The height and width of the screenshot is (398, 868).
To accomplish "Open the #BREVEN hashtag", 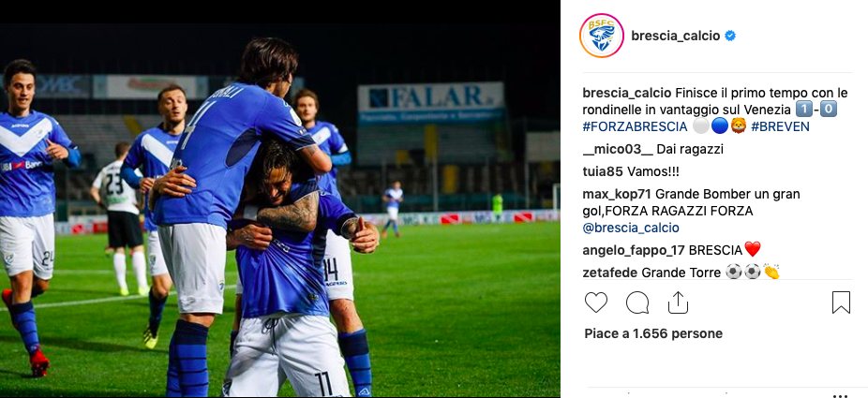I will 780,126.
